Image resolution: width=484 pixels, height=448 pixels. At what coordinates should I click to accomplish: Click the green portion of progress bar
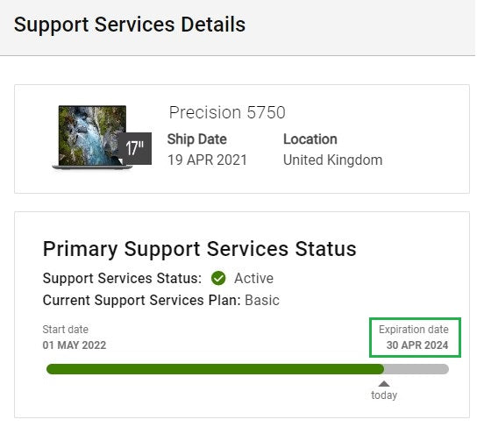pyautogui.click(x=215, y=369)
